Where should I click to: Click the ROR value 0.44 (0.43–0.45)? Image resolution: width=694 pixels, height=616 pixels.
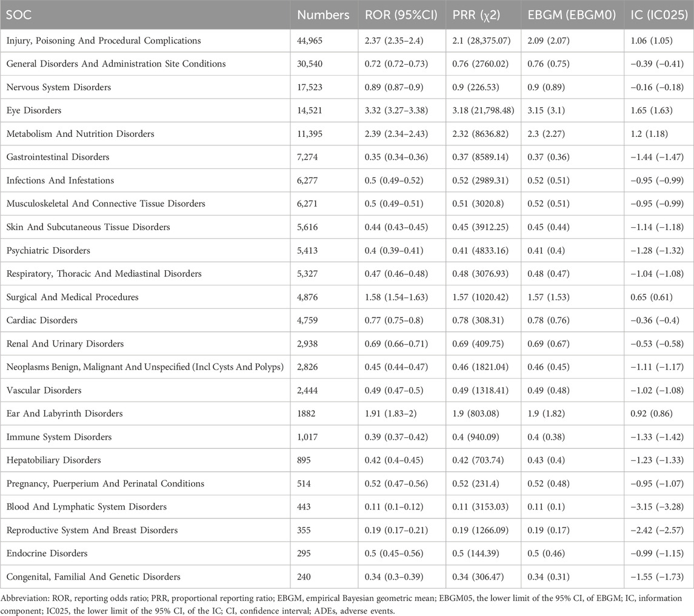396,227
